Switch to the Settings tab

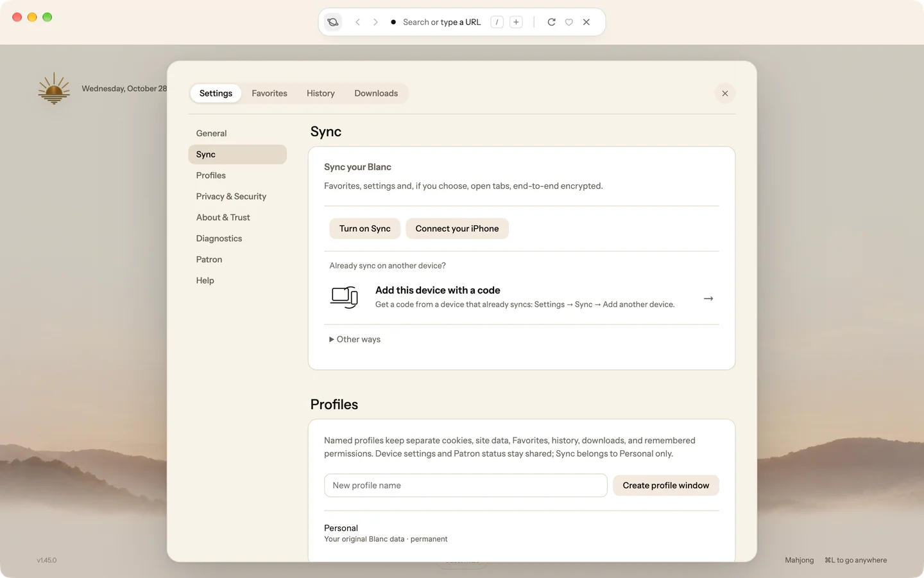216,93
